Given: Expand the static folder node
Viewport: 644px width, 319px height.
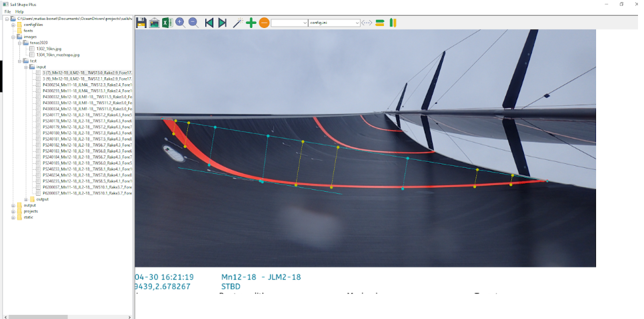Looking at the screenshot, I should coord(13,217).
